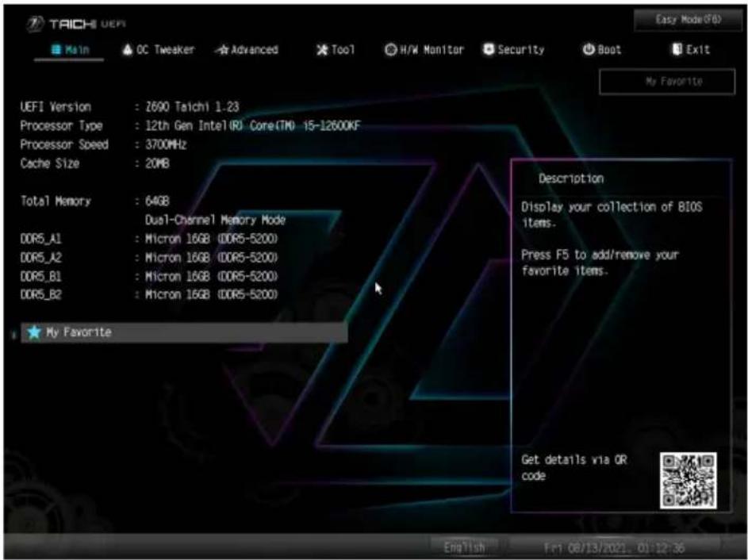Click the DDR5_A2 memory slot row

(x=149, y=258)
